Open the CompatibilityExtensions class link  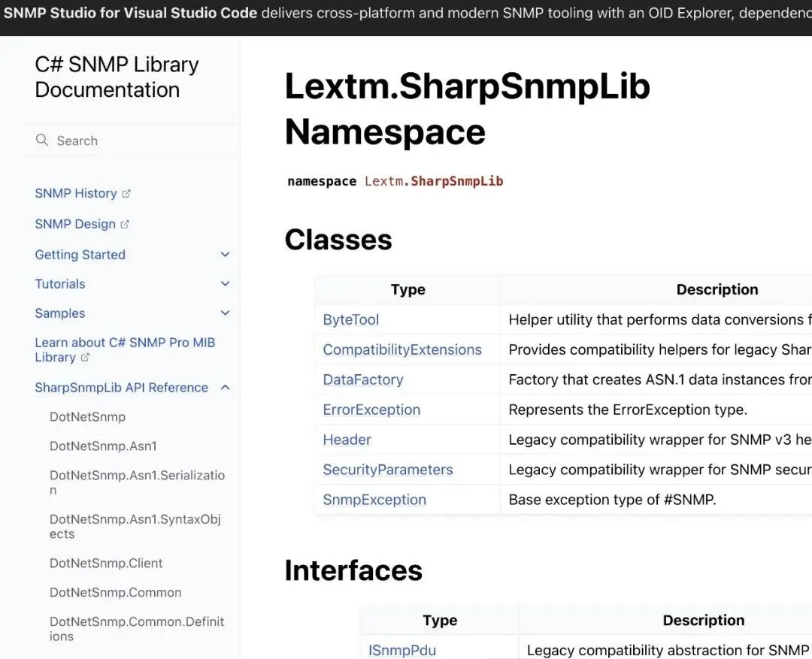402,349
